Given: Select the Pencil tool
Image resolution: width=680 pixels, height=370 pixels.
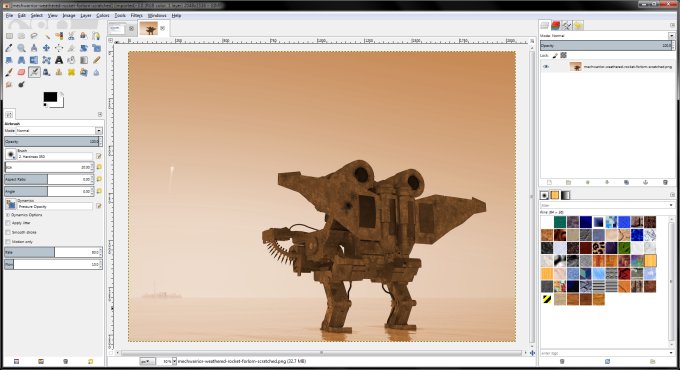Looking at the screenshot, I should [96, 60].
